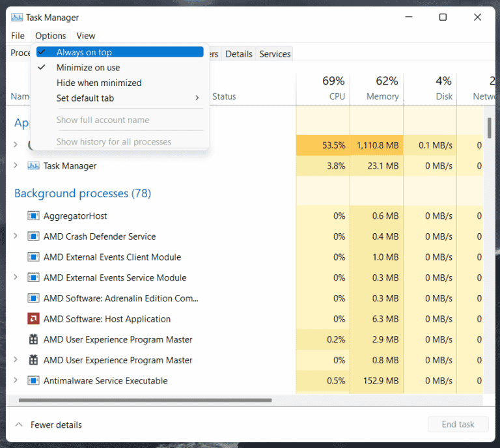Screen dimensions: 500x448
Task: Expand AMD User Experience Program Master at 0.8 MB
Action: click(16, 359)
